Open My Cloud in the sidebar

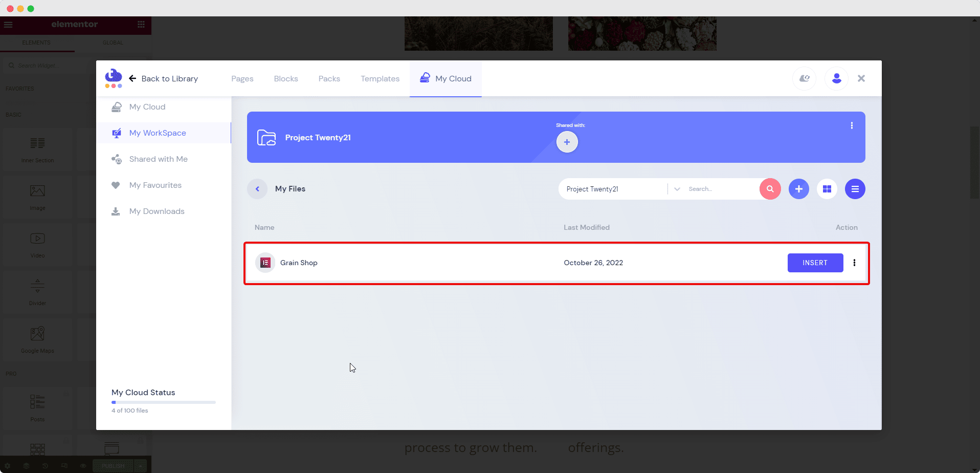(164, 107)
